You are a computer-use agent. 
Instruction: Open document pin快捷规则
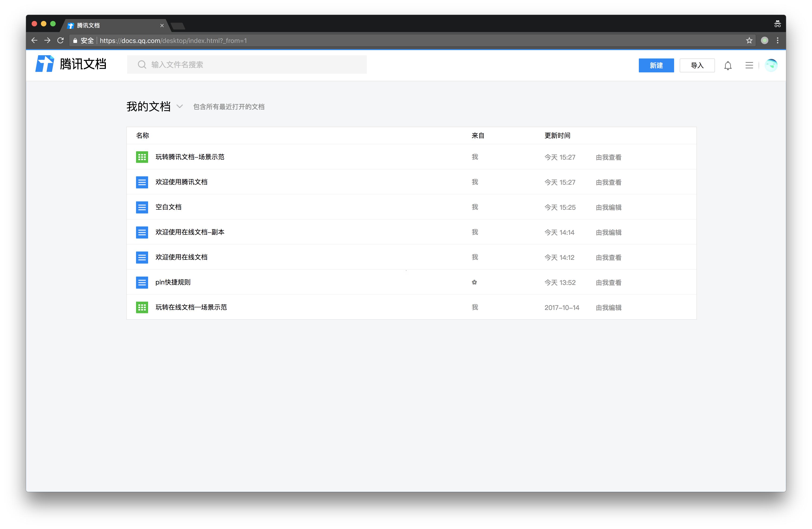coord(173,282)
